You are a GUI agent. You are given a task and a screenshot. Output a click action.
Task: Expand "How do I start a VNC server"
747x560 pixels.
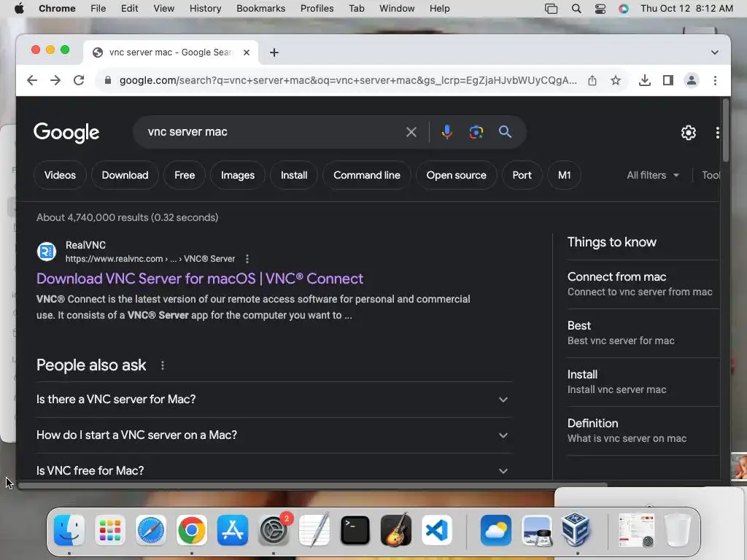[274, 435]
